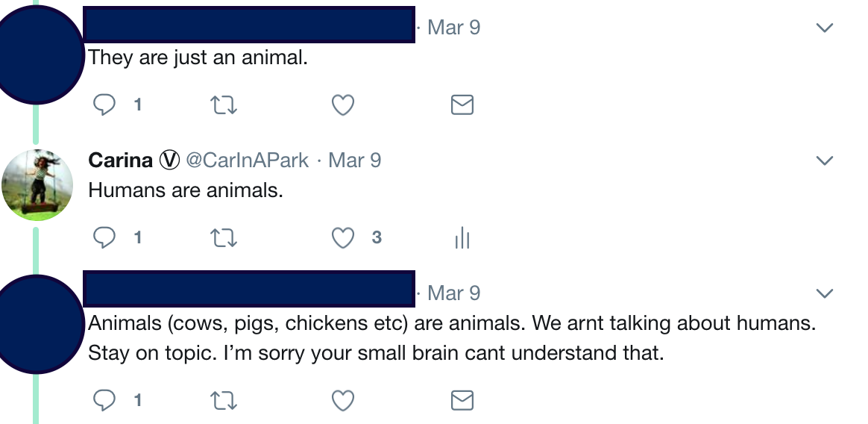This screenshot has width=868, height=424.
Task: Open Carina's profile picture
Action: (x=37, y=185)
